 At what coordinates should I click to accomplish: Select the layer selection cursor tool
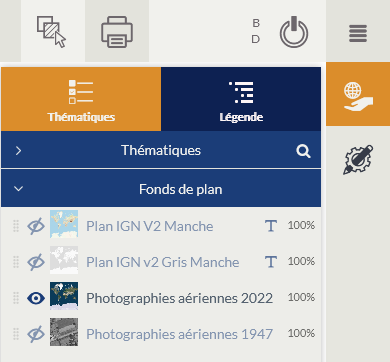pyautogui.click(x=52, y=31)
